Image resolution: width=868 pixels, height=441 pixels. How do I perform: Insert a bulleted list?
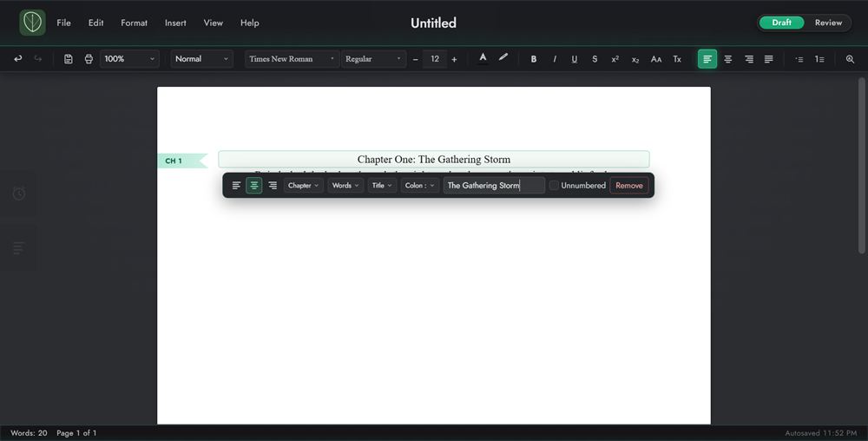[799, 59]
